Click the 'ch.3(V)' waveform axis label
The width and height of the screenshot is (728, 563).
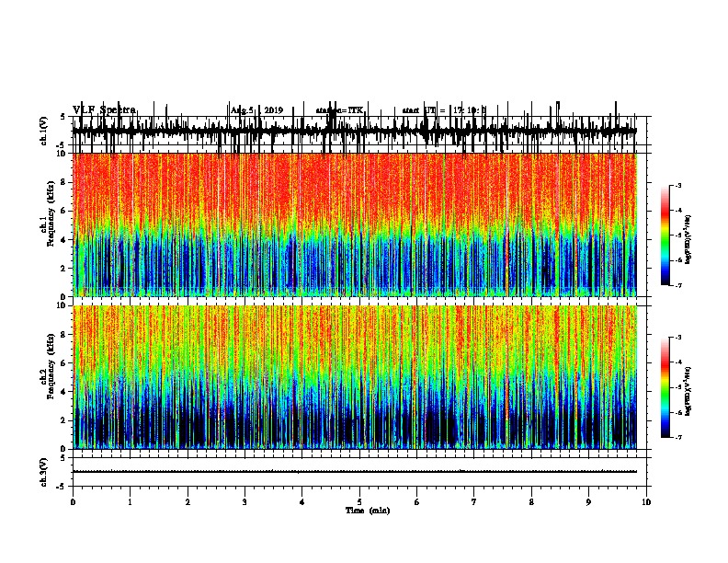pos(44,472)
